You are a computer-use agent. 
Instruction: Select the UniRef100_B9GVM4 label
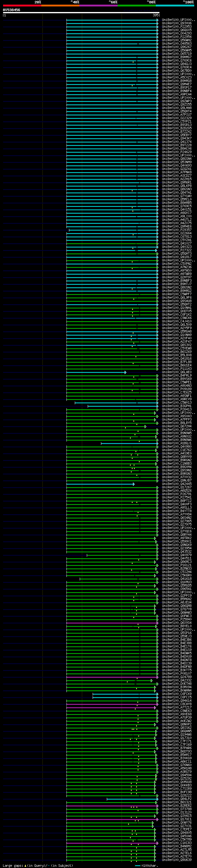point(177,467)
